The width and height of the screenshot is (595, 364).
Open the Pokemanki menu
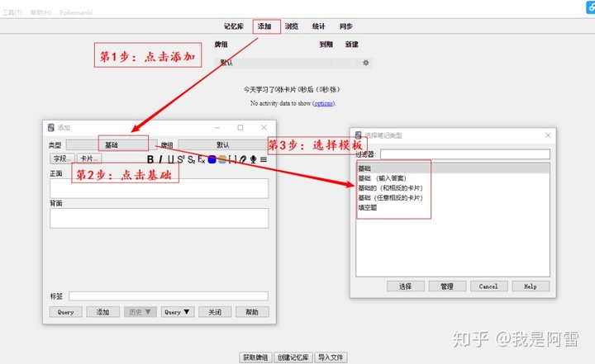point(76,12)
